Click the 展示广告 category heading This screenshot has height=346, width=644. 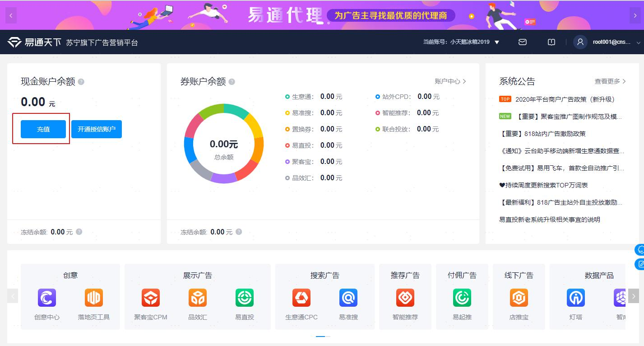(x=198, y=275)
